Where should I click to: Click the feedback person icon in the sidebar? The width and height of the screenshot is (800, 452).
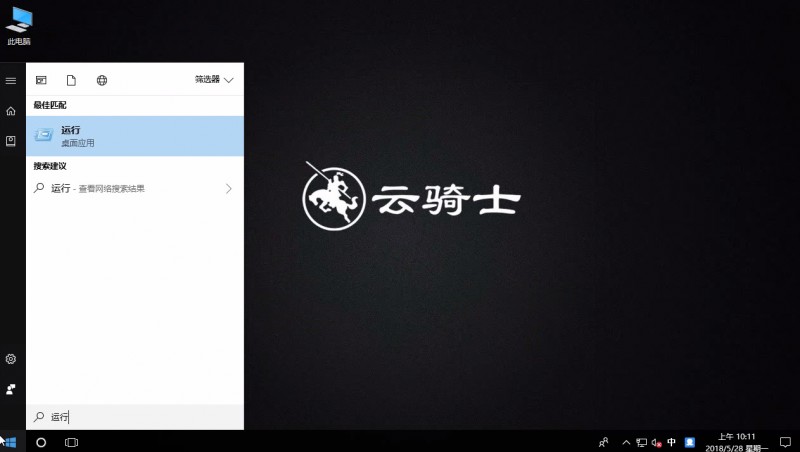(x=11, y=389)
